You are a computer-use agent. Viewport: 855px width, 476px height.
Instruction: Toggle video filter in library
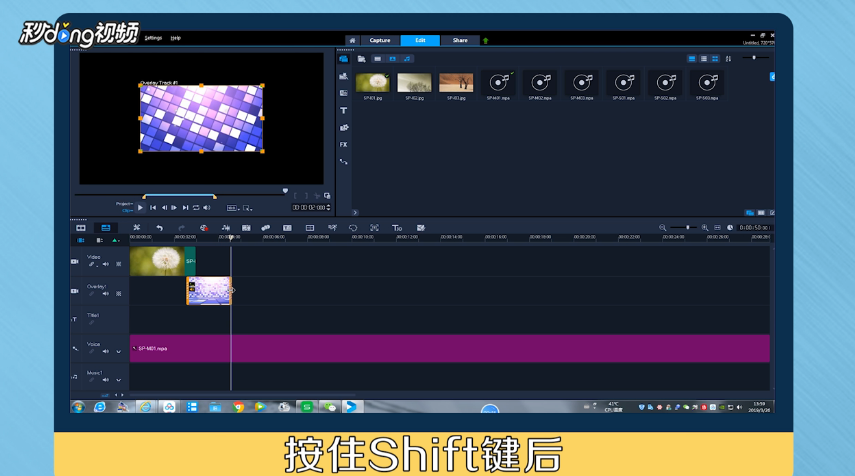pos(377,59)
